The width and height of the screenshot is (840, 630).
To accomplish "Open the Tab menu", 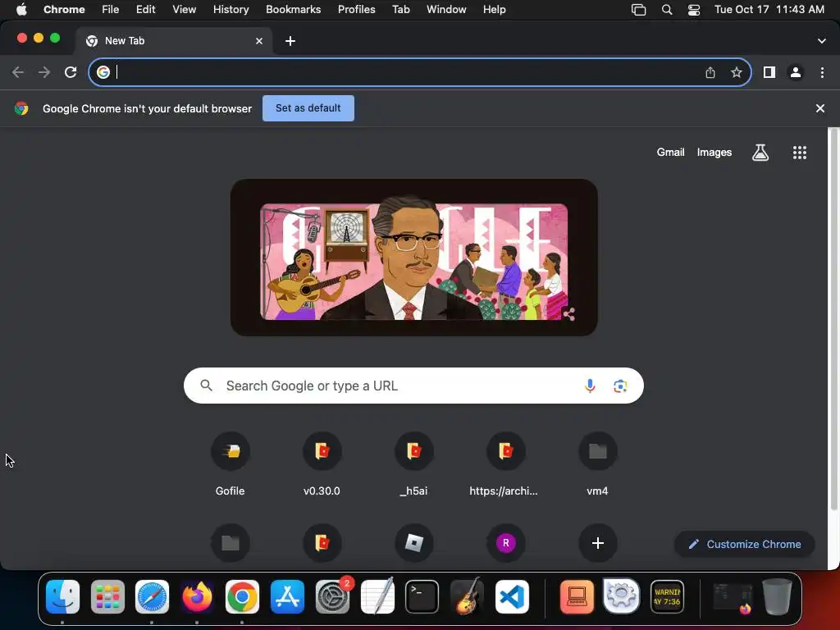I will 401,10.
